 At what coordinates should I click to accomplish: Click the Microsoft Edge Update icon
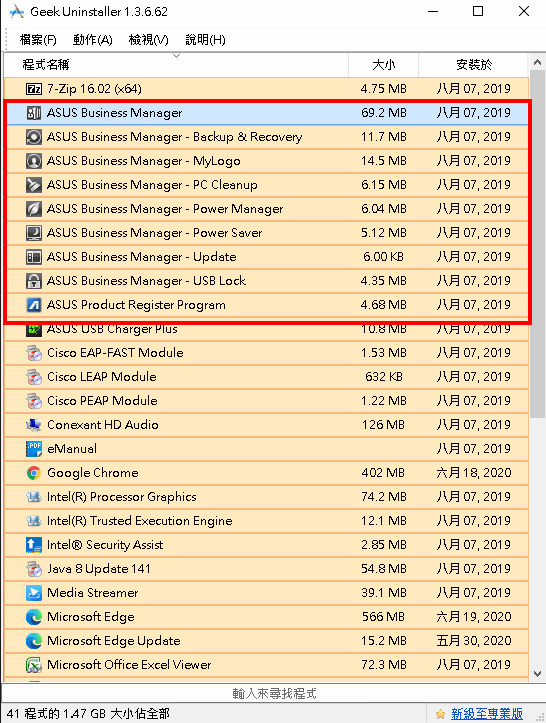(x=34, y=640)
